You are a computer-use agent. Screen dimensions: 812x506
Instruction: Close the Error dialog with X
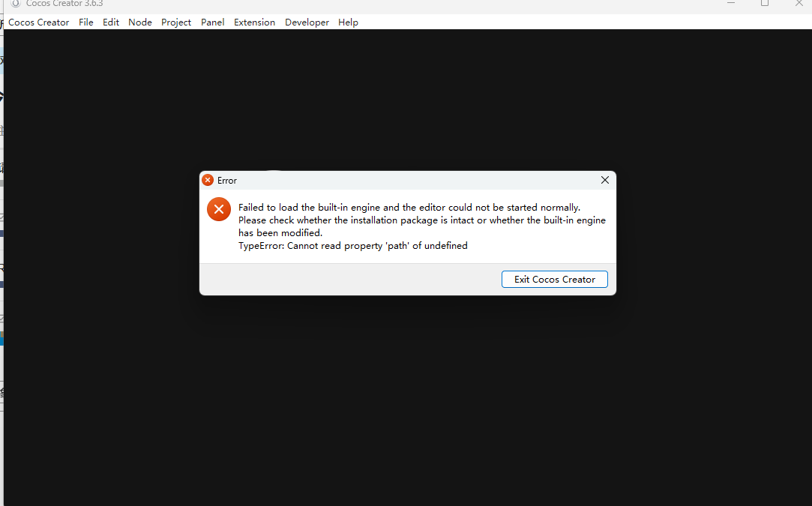point(605,180)
